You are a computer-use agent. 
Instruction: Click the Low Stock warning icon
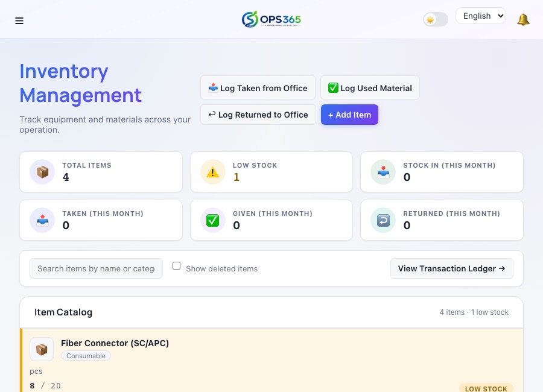(x=212, y=172)
